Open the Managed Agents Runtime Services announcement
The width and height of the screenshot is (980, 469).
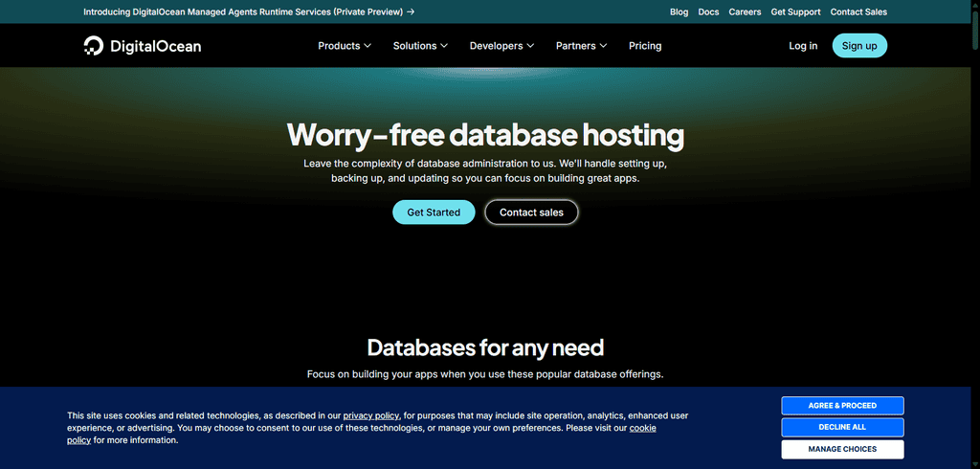(249, 11)
